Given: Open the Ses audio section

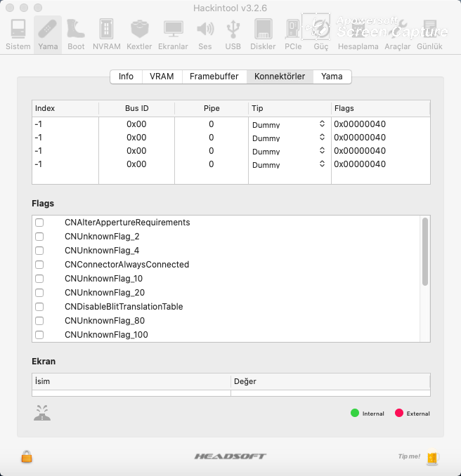Looking at the screenshot, I should (x=204, y=34).
